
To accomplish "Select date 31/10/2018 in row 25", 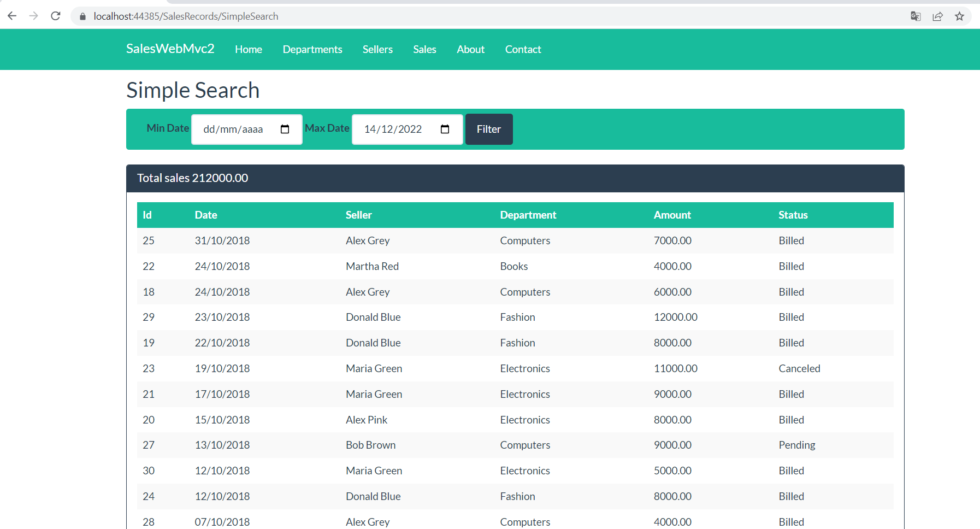I will click(x=222, y=240).
